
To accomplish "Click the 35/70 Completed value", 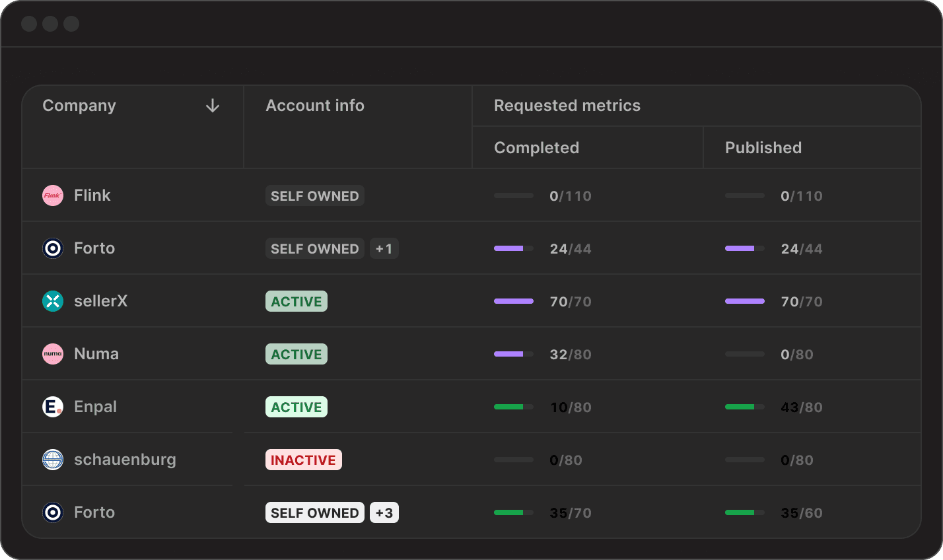I will tap(571, 513).
